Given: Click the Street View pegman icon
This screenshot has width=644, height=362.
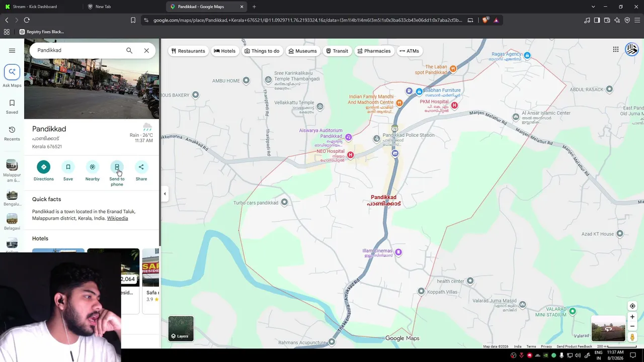Looking at the screenshot, I should pos(632,337).
